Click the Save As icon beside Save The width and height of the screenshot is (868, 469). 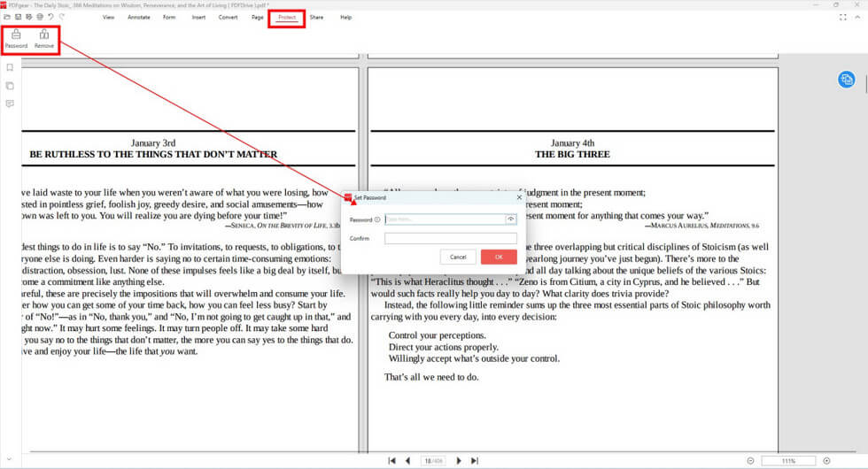28,17
